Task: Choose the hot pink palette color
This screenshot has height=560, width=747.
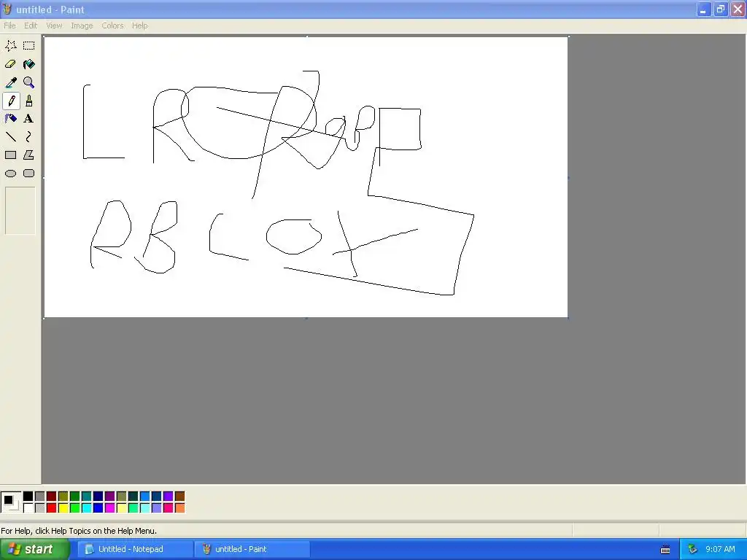Action: 169,508
